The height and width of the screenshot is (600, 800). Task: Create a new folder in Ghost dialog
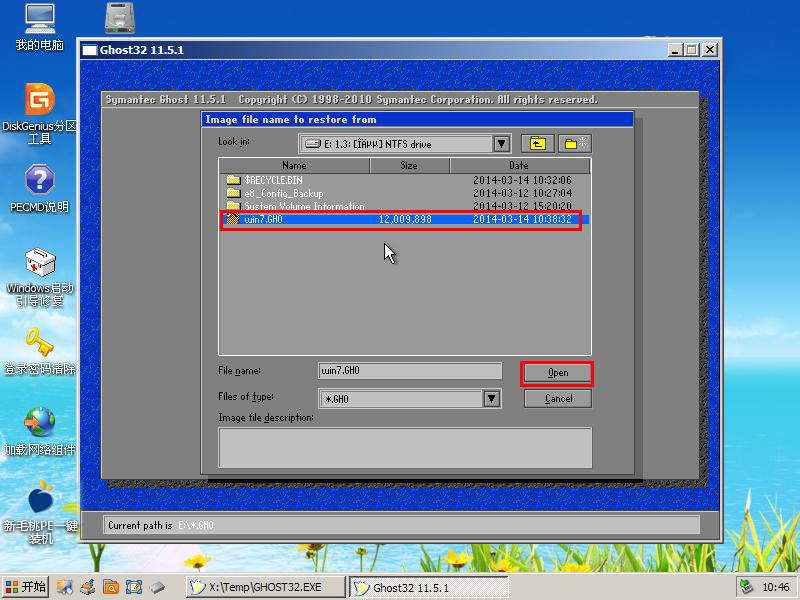coord(575,144)
